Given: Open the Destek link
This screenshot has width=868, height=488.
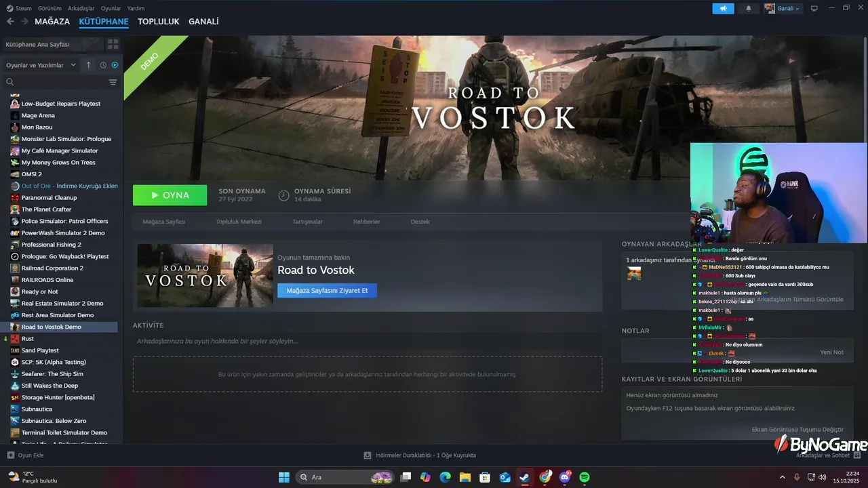Looking at the screenshot, I should (x=420, y=222).
